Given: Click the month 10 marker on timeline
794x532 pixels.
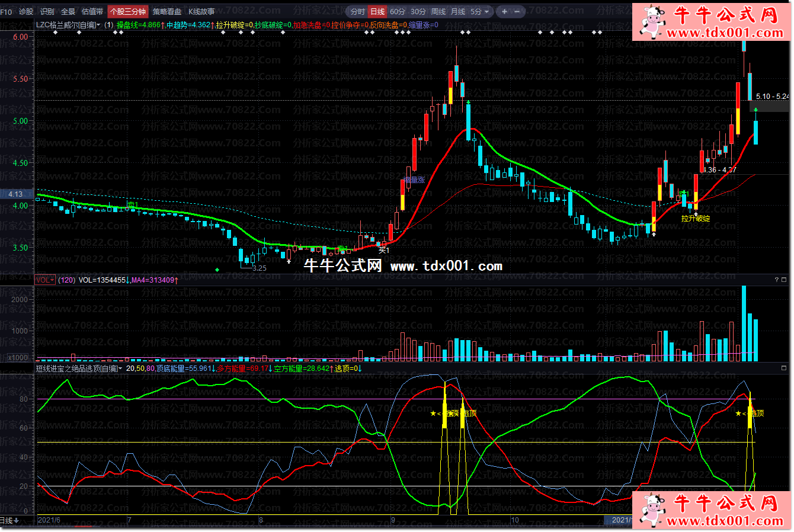Looking at the screenshot, I should 515,520.
